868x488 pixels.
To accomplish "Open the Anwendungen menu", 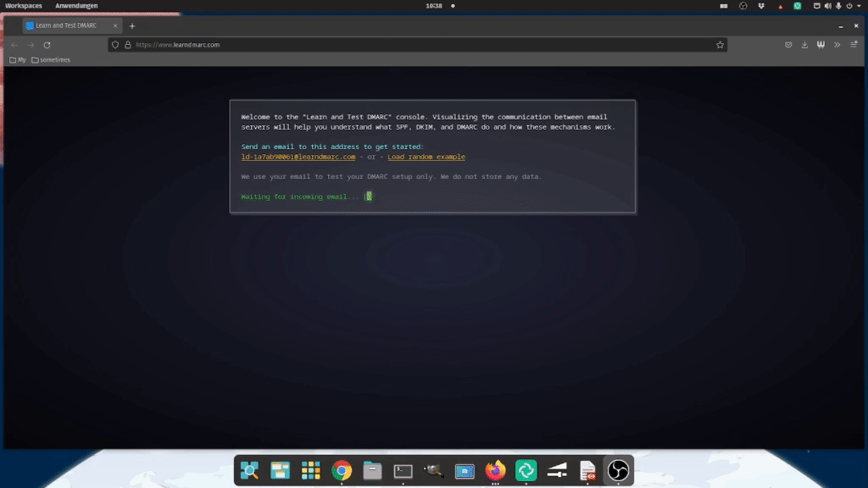I will coord(76,6).
